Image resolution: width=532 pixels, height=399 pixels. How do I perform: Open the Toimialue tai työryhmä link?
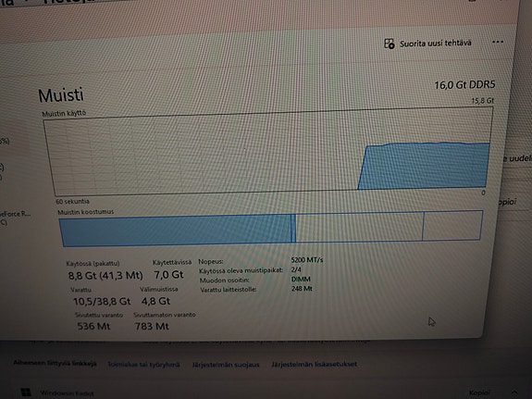tap(143, 365)
